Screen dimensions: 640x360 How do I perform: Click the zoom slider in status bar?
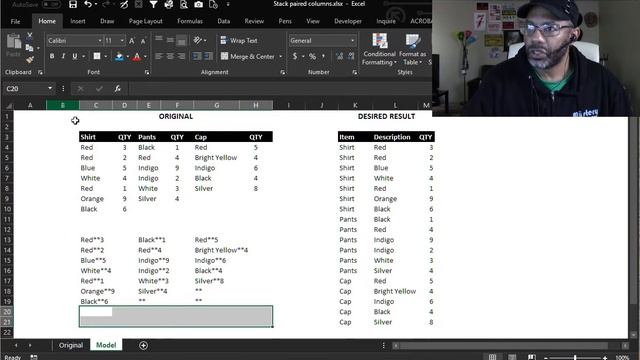(575, 357)
